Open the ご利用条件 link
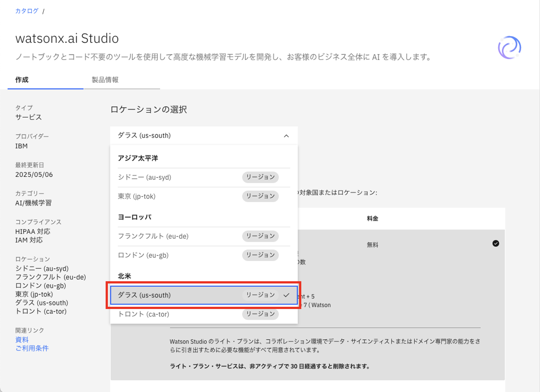This screenshot has height=392, width=540. tap(32, 348)
